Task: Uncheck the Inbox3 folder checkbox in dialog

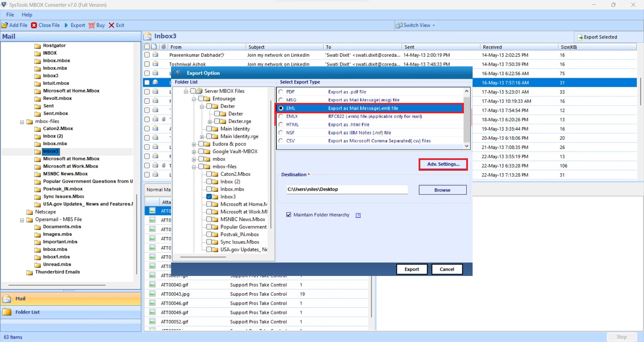Action: pos(209,196)
